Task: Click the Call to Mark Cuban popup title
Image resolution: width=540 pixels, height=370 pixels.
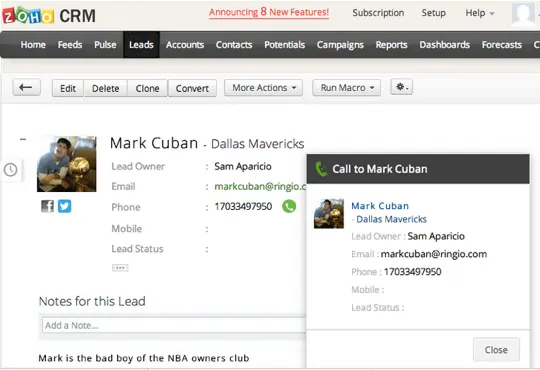Action: click(x=380, y=169)
